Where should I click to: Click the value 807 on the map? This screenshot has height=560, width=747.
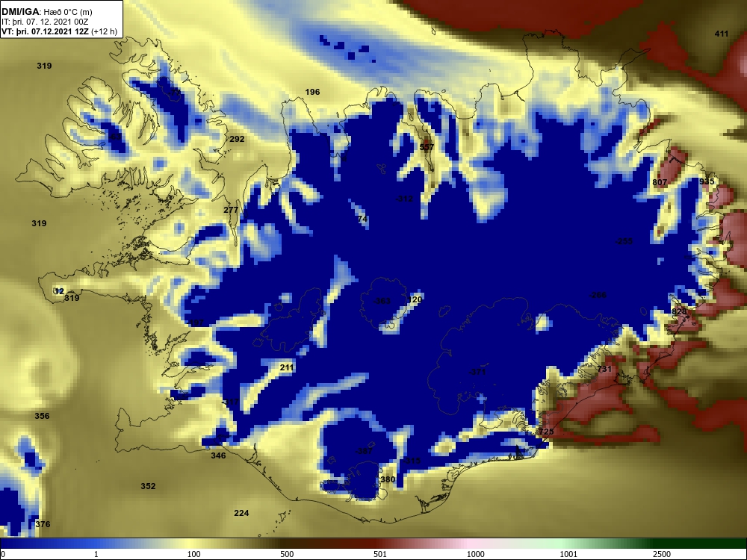tap(660, 182)
